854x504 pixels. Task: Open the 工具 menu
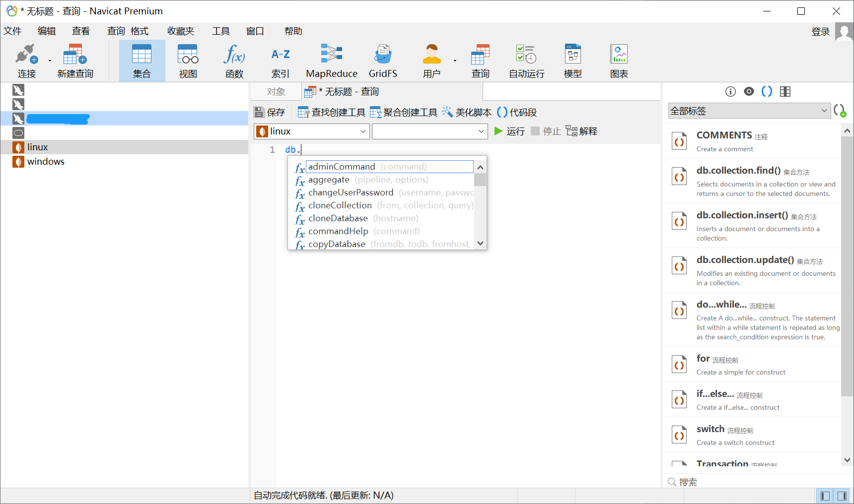tap(221, 31)
